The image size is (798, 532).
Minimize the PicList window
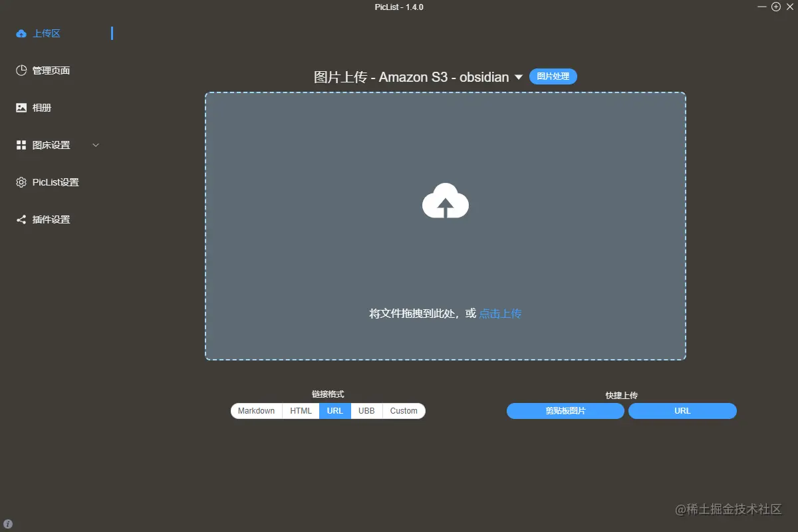tap(762, 7)
